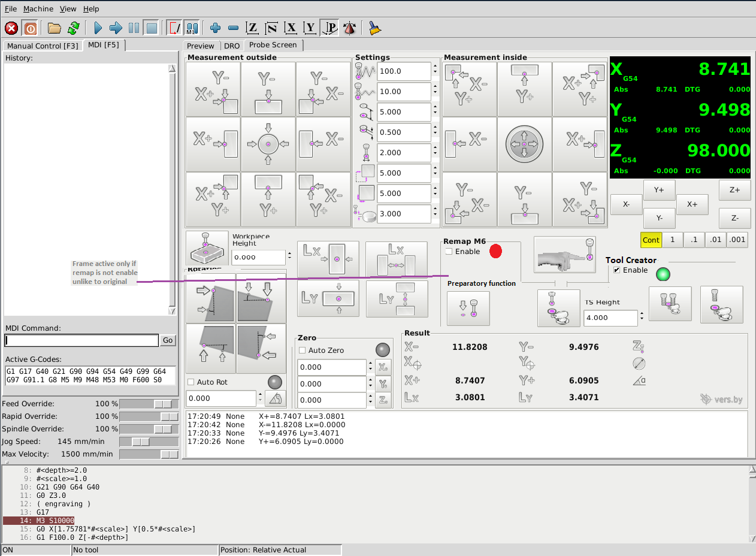Disable the Tool Creator Enable checkbox
This screenshot has height=556, width=756.
pos(617,270)
